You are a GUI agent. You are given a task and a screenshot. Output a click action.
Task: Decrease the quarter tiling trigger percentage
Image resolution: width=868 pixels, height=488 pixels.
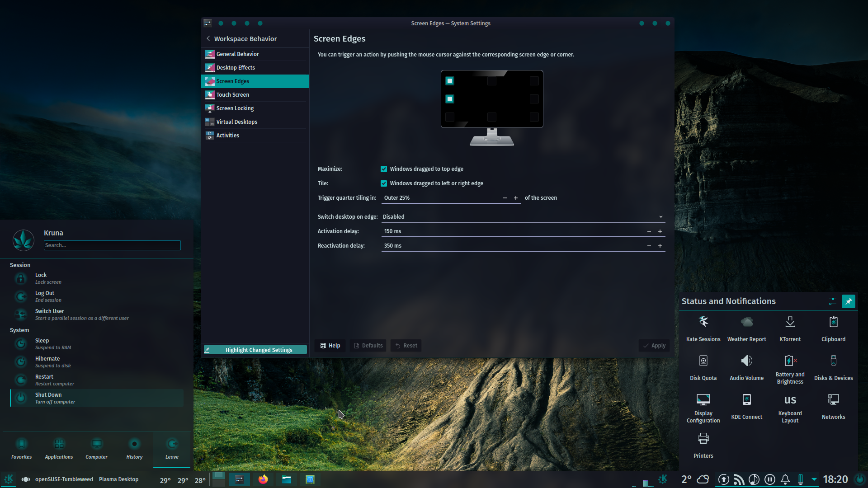point(505,198)
